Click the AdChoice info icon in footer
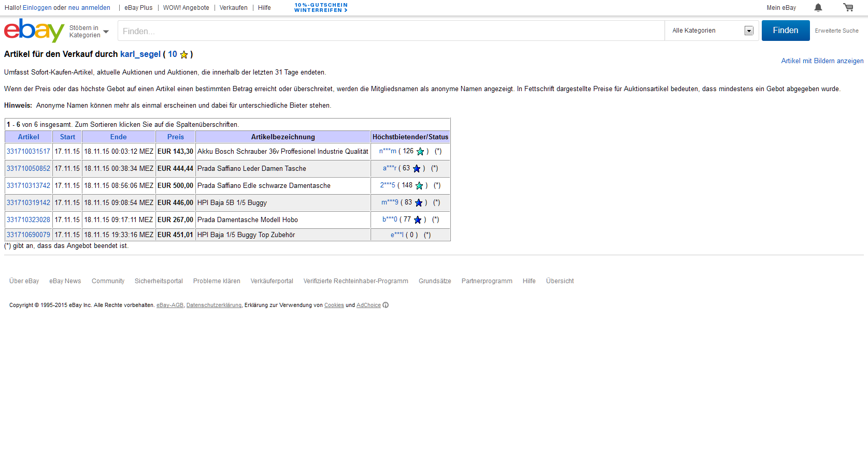Viewport: 868px width, 468px height. (x=386, y=305)
